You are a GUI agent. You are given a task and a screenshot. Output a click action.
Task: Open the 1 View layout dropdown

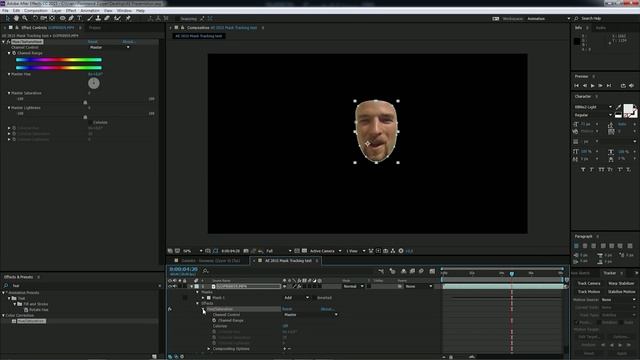[x=356, y=251]
